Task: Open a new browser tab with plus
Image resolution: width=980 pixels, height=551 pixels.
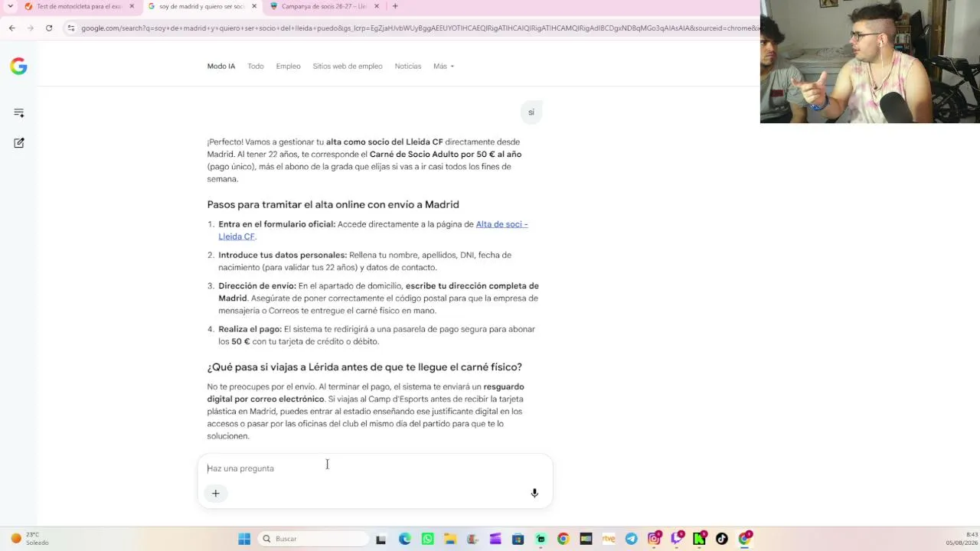Action: coord(395,6)
